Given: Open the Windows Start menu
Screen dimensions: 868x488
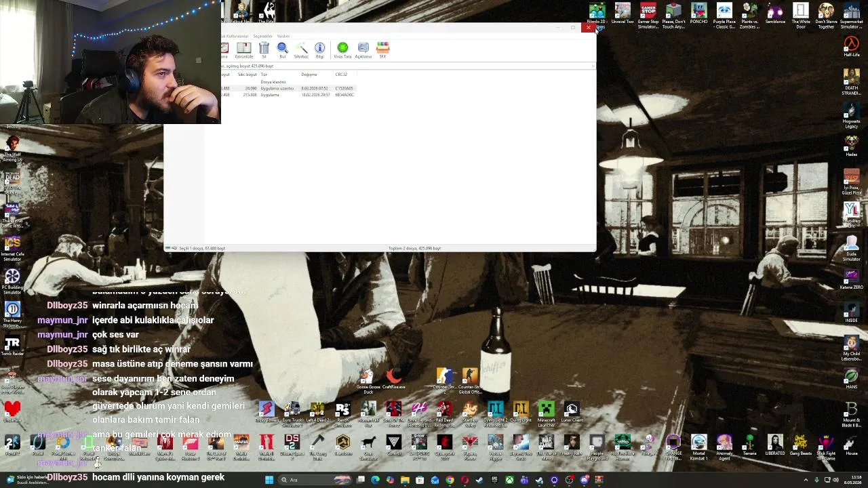Looking at the screenshot, I should click(269, 480).
